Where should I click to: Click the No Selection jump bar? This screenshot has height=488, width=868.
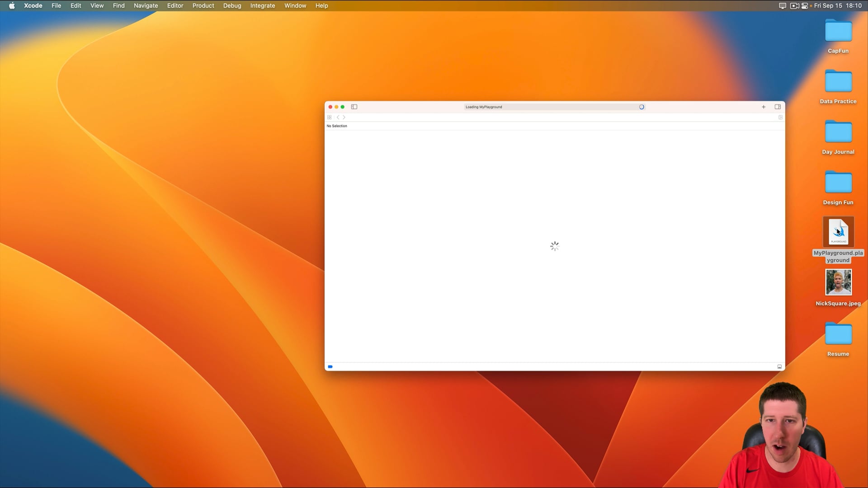point(337,126)
